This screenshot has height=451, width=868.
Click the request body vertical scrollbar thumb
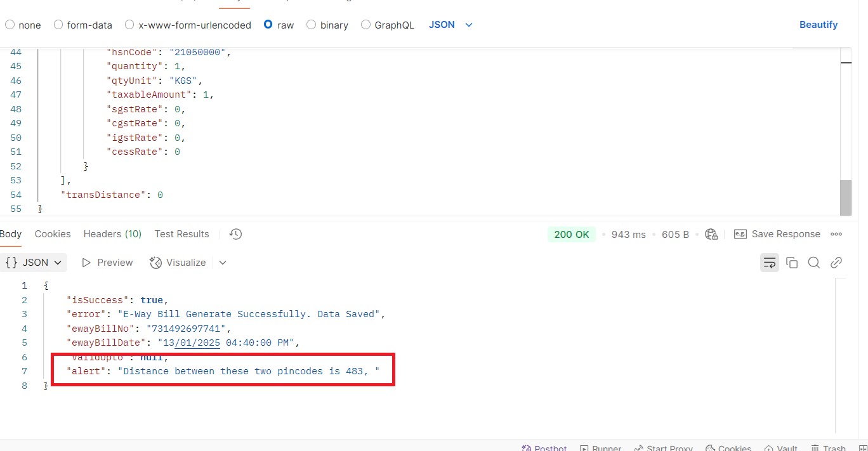(x=846, y=197)
